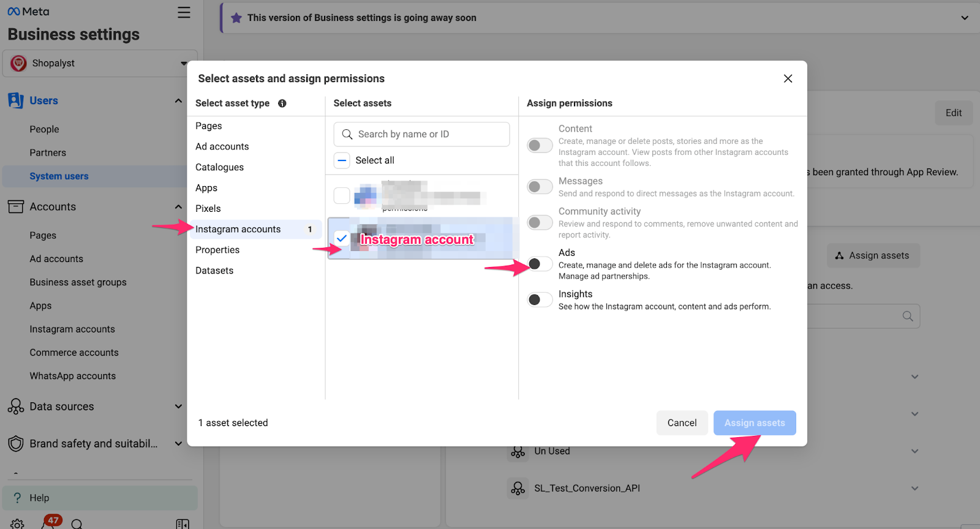The image size is (980, 529).
Task: Toggle the Select all checkbox
Action: [x=342, y=160]
